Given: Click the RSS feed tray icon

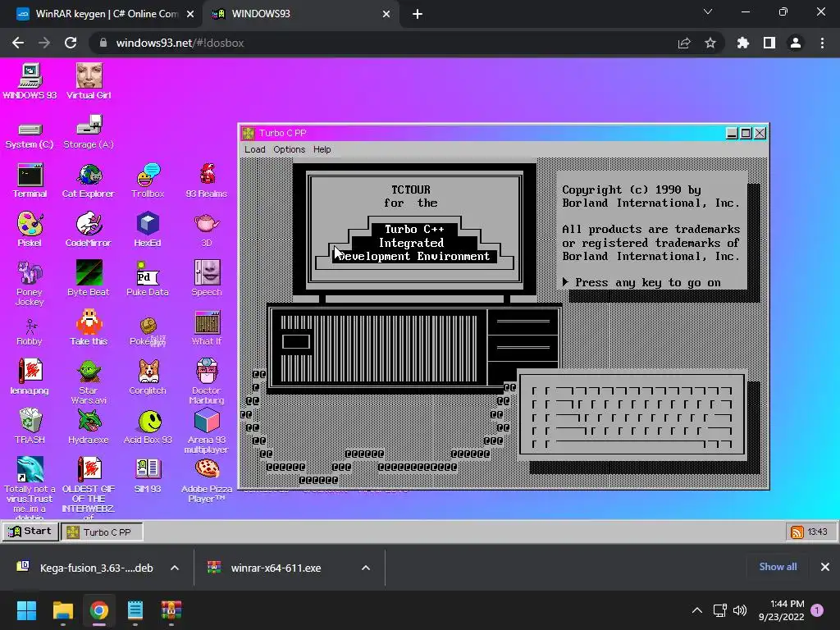Looking at the screenshot, I should [x=797, y=532].
